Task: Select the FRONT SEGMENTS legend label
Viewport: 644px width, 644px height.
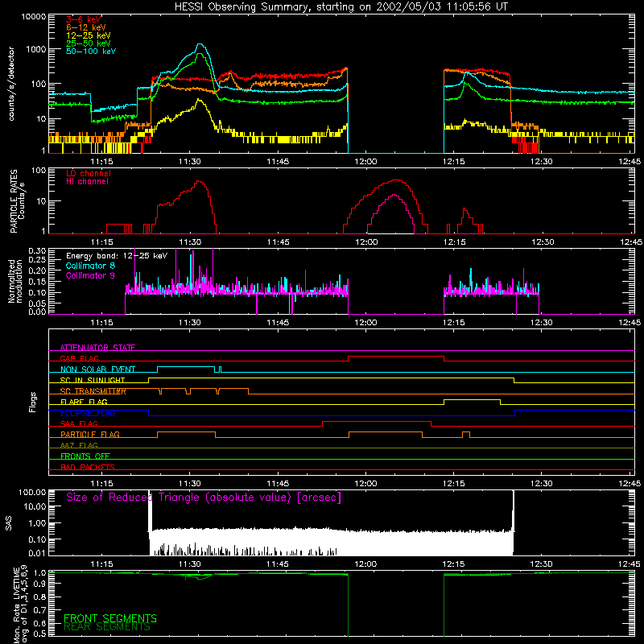Action: coord(110,618)
